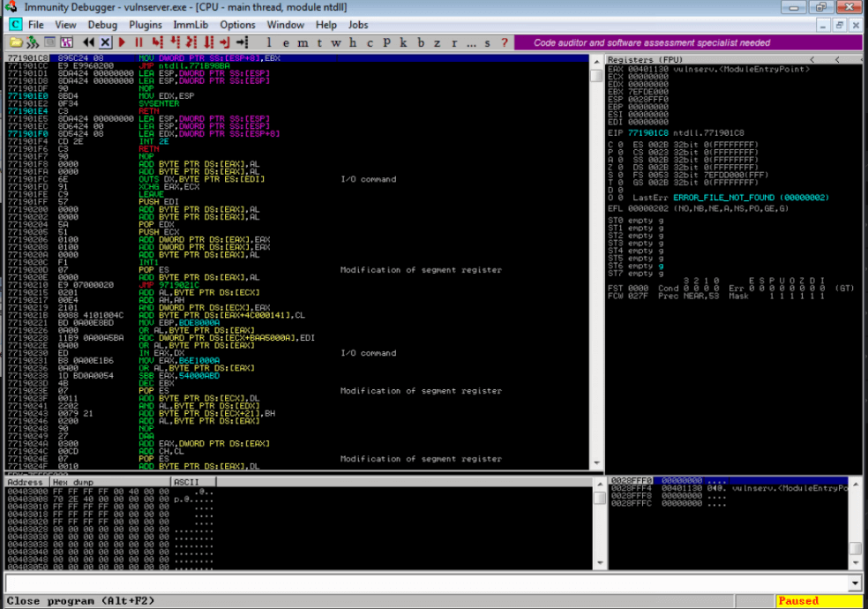Viewport: 868px width, 609px height.
Task: Show handles with the 'h' button
Action: pyautogui.click(x=353, y=42)
